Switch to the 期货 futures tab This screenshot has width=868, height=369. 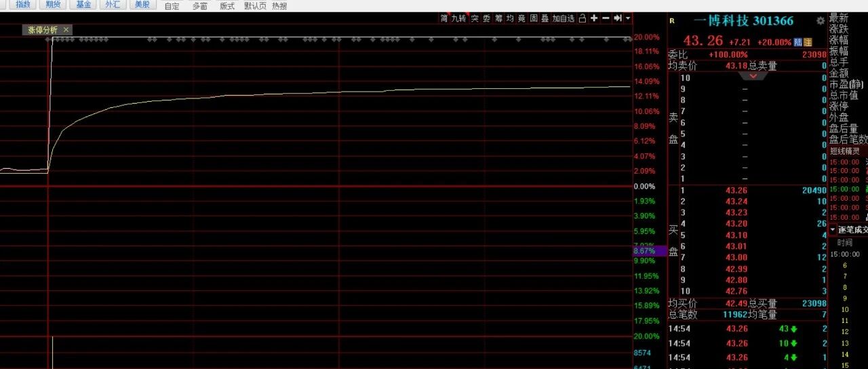tap(52, 5)
